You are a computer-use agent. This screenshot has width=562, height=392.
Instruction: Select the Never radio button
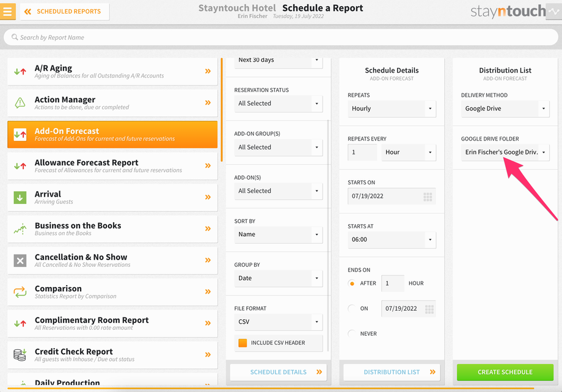pos(352,333)
